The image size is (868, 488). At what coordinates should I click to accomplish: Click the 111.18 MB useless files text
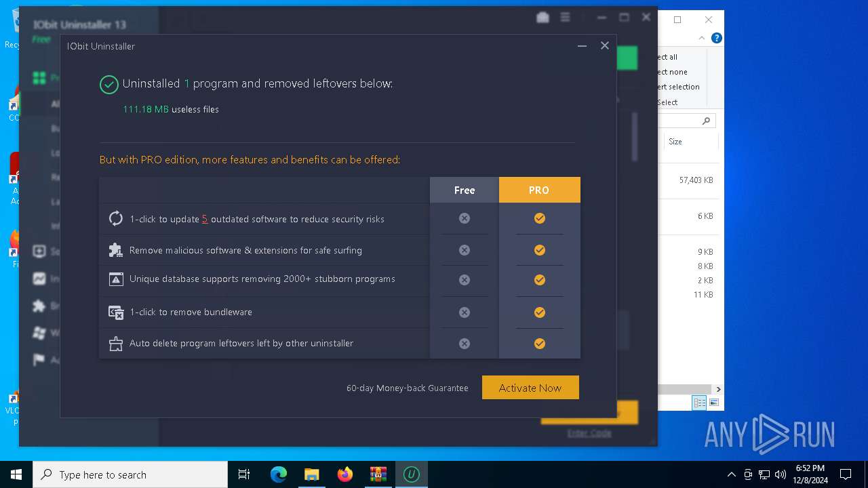[171, 109]
